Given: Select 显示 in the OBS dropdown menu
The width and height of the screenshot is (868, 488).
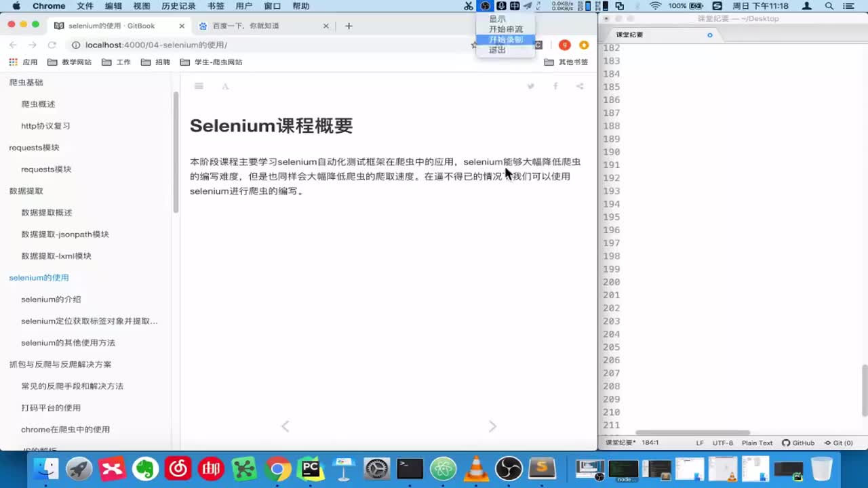Looking at the screenshot, I should pyautogui.click(x=498, y=19).
